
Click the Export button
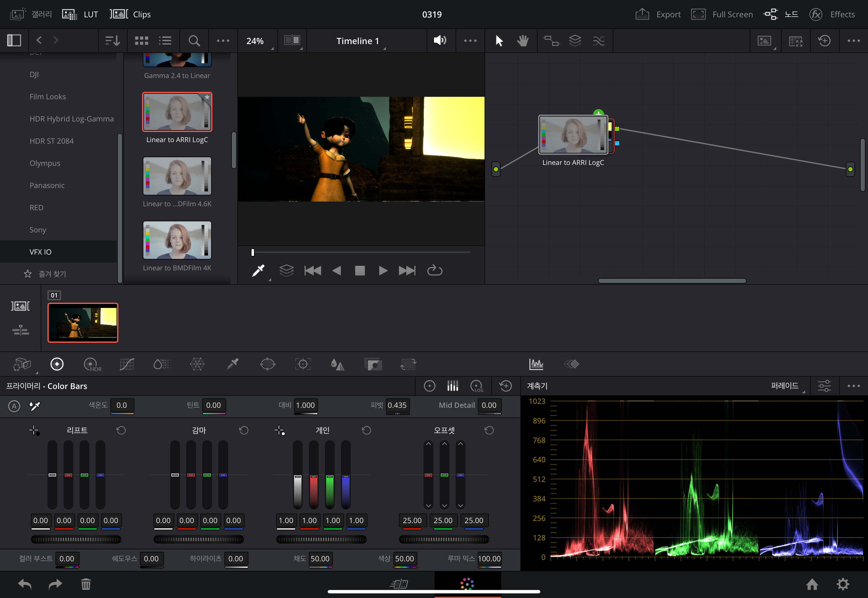coord(658,14)
